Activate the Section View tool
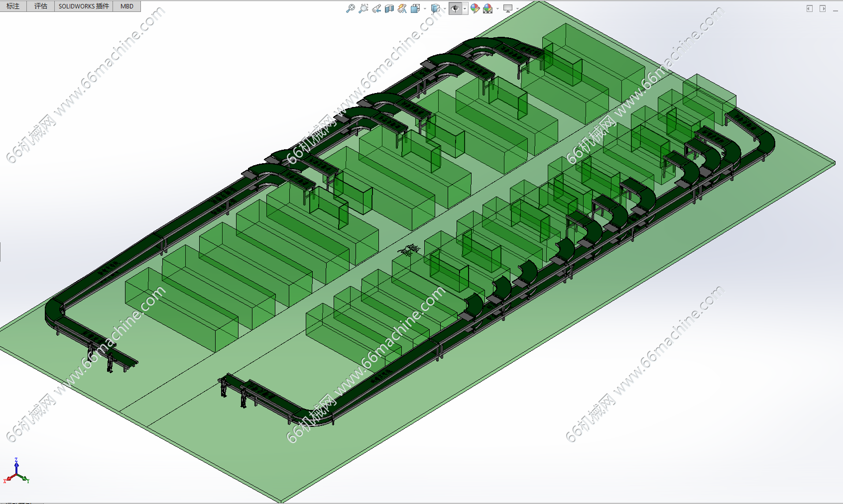 pos(389,8)
